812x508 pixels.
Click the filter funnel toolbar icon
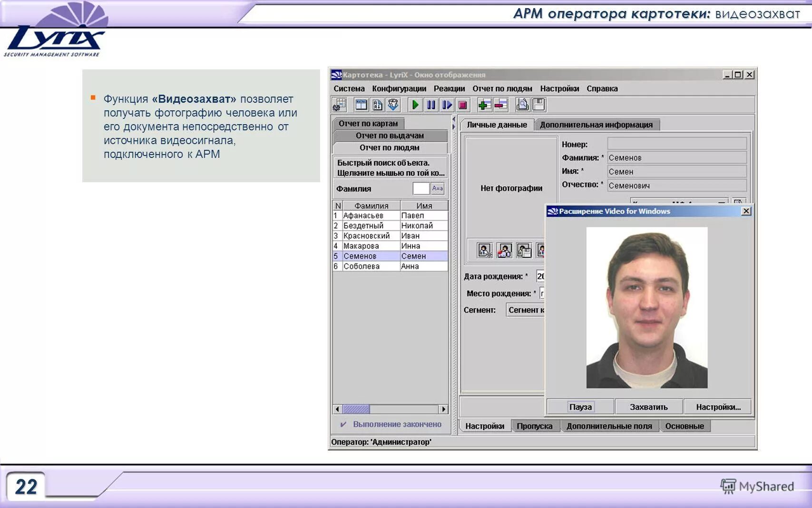pos(393,105)
